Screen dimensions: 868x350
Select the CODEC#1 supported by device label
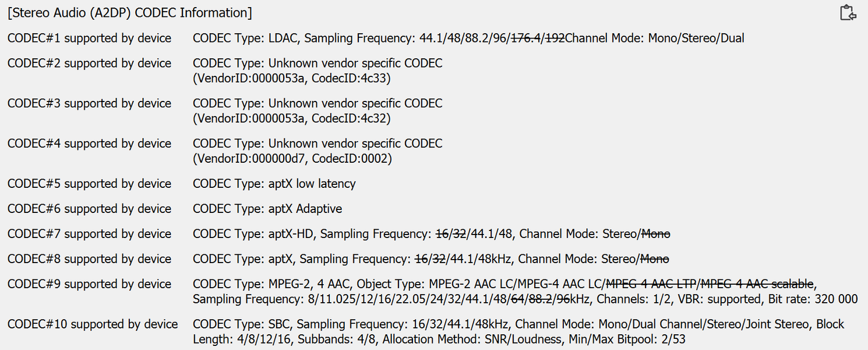pos(89,38)
